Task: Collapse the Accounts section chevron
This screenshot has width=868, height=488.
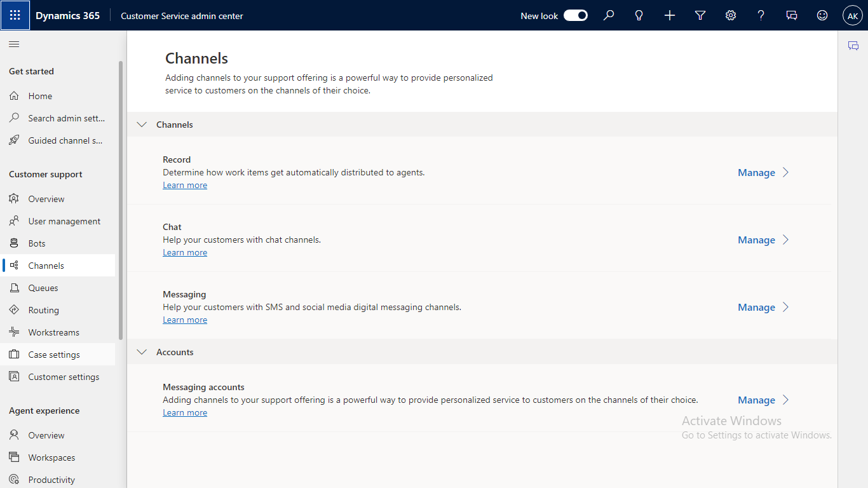Action: (x=142, y=352)
